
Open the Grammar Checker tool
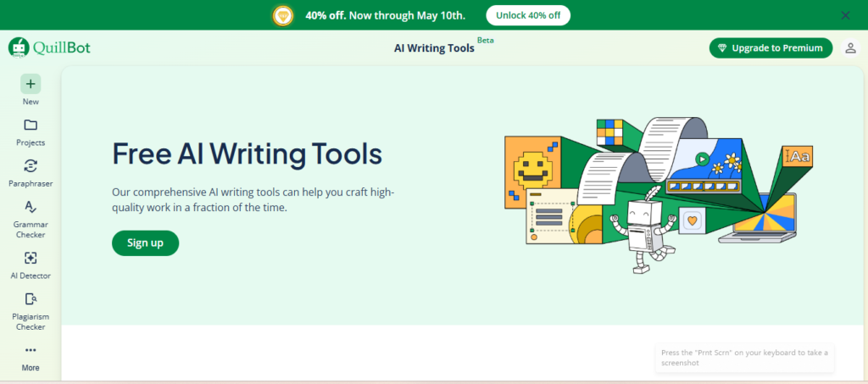(x=31, y=219)
